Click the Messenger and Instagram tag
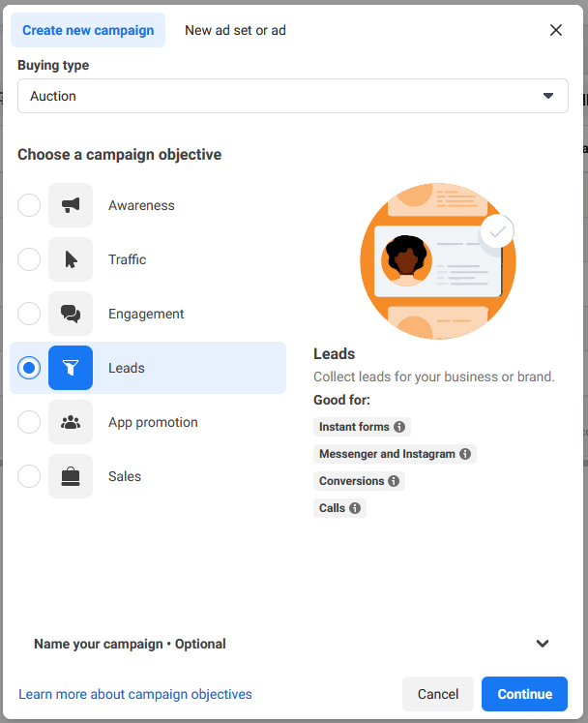The height and width of the screenshot is (723, 588). click(395, 454)
